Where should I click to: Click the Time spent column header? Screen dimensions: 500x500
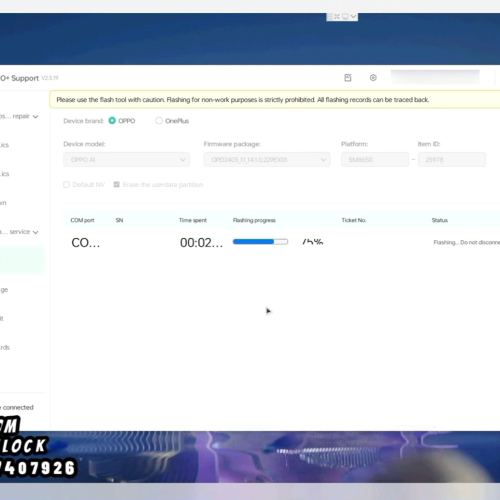tap(193, 220)
